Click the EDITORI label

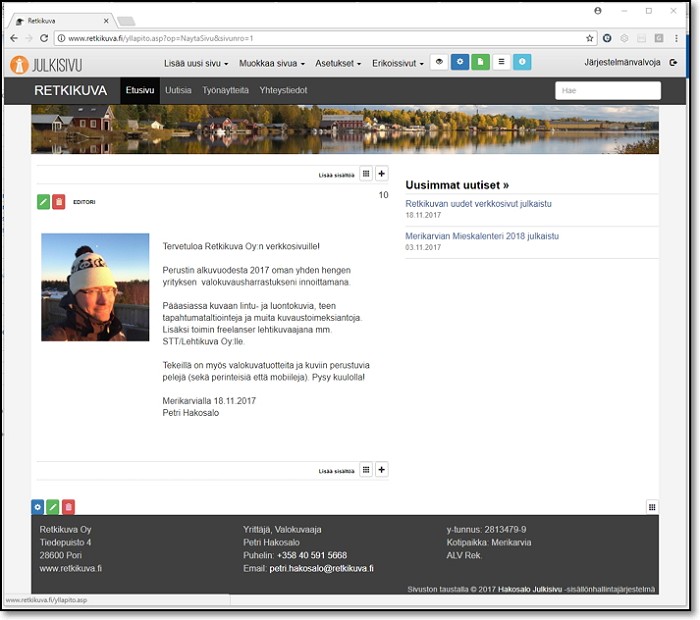click(x=84, y=202)
